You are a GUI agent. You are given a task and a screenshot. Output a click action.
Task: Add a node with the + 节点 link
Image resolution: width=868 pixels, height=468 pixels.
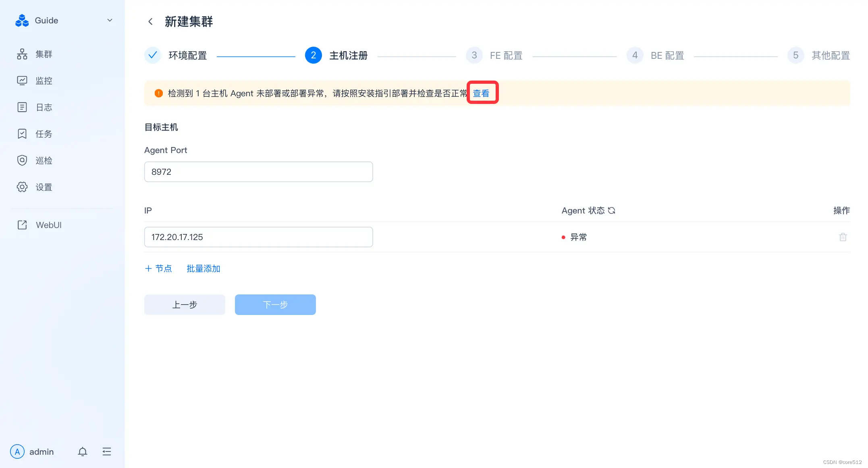pos(158,268)
